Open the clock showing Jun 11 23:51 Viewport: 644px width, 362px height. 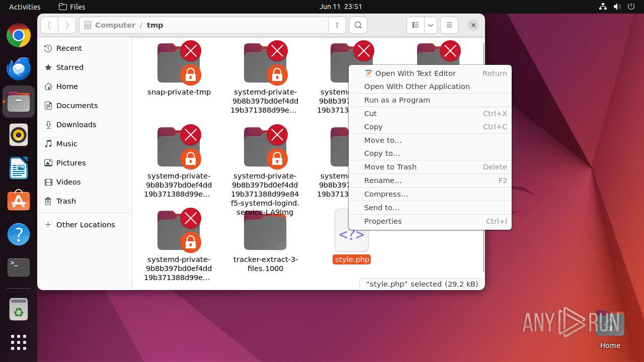(341, 7)
